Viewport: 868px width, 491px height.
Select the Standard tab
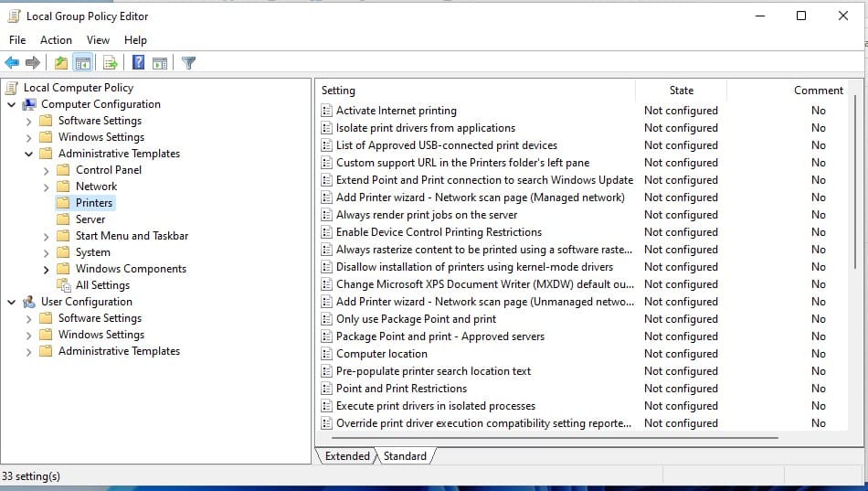click(405, 456)
